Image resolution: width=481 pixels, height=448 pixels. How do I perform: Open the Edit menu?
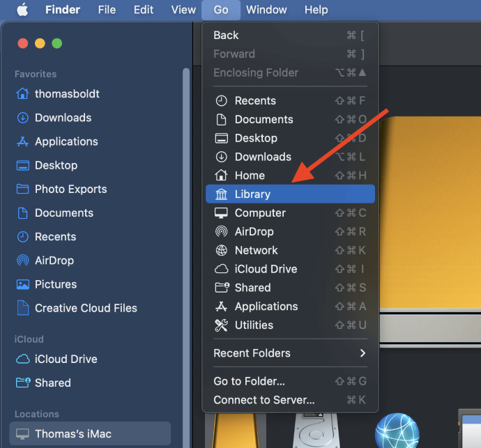tap(144, 10)
